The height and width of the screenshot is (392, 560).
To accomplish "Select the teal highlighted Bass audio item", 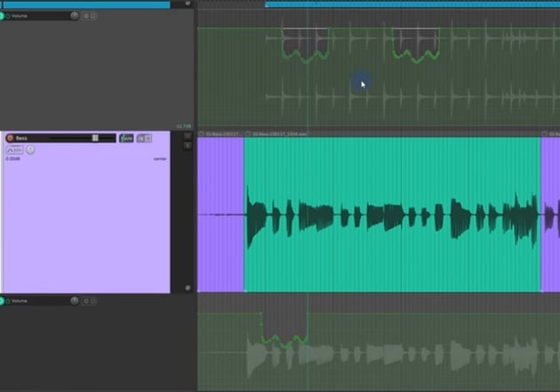I will click(x=393, y=214).
